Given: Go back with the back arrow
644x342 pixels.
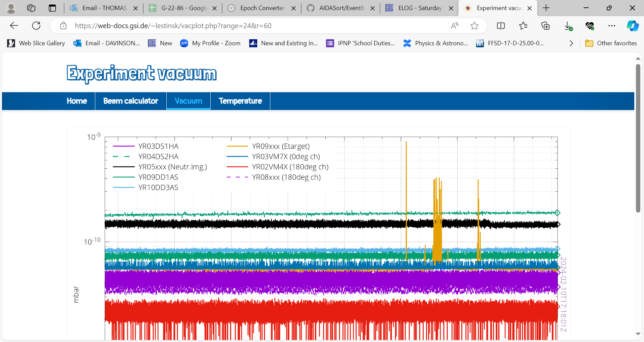Looking at the screenshot, I should (14, 25).
